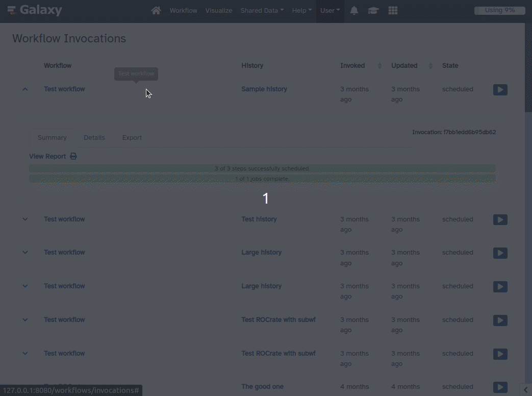Click the play button on Test history row
Screen dimensions: 532x396
coord(500,219)
